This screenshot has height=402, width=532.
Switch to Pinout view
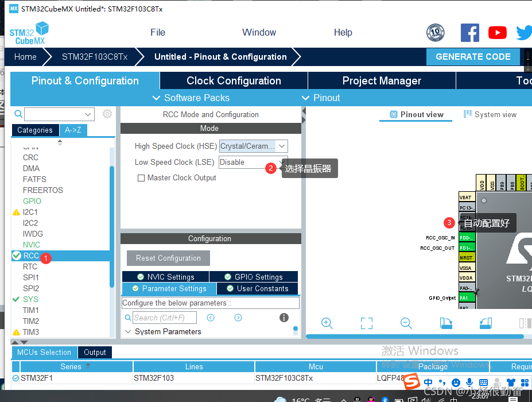416,114
